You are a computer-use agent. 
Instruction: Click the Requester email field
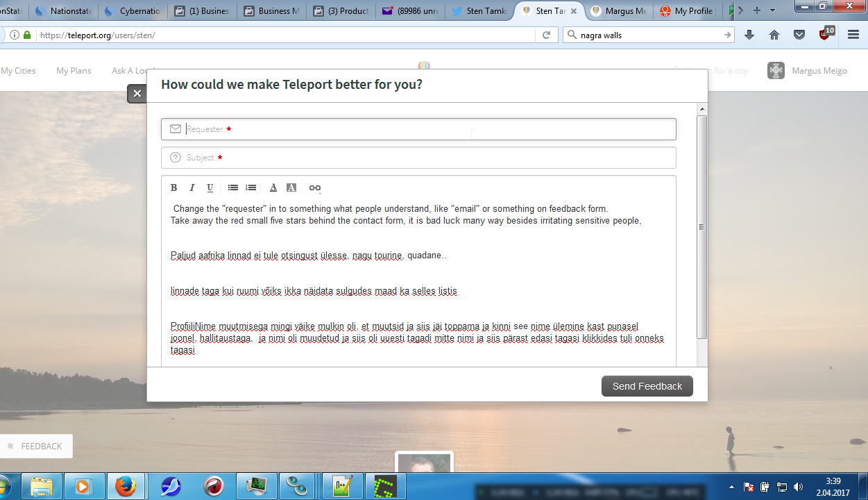[418, 129]
